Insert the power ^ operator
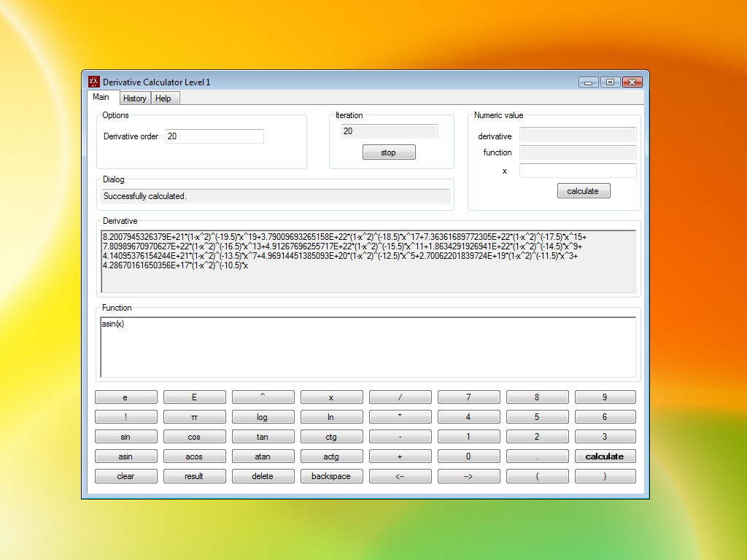Viewport: 747px width, 560px height. 263,397
